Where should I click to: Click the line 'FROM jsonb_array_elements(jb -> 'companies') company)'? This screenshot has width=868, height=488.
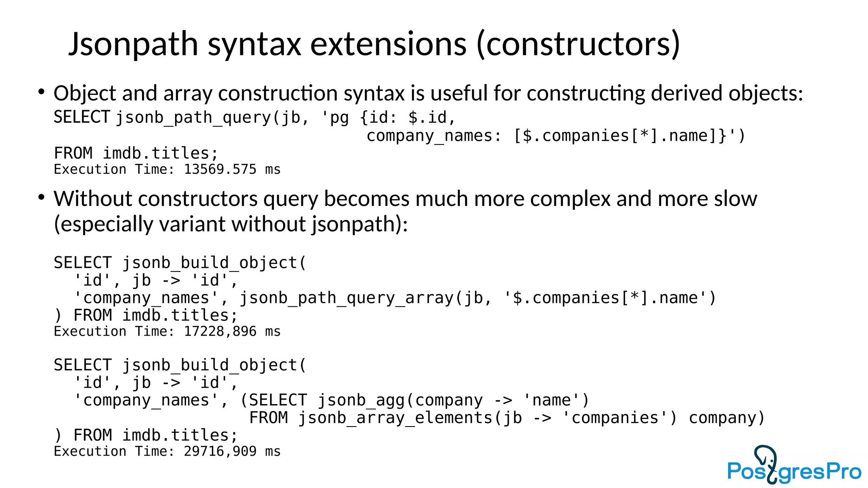coord(507,418)
